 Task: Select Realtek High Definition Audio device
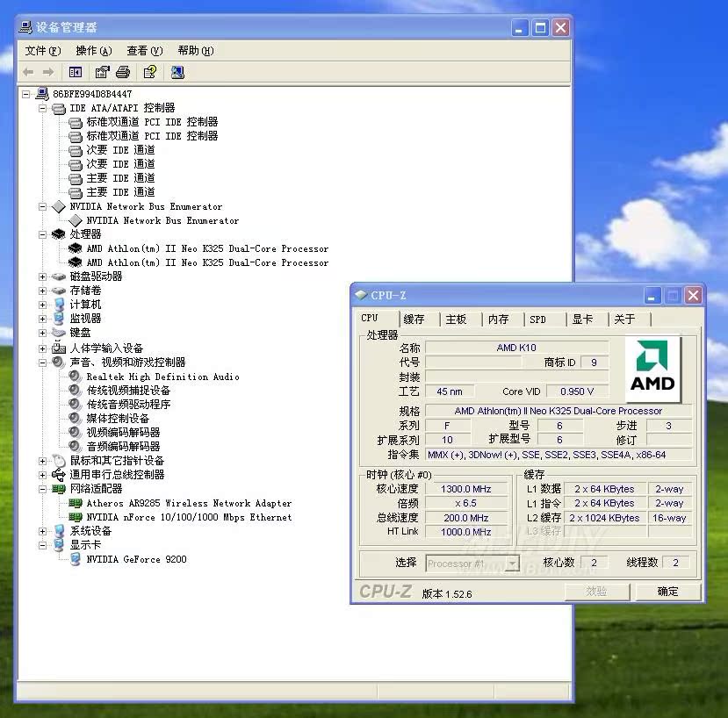(163, 377)
